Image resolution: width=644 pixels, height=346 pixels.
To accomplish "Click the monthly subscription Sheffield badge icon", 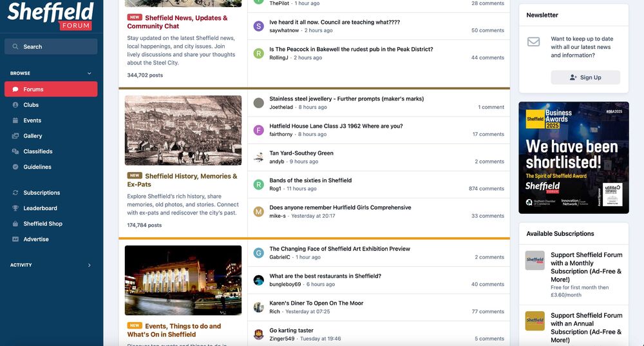I will pyautogui.click(x=535, y=260).
